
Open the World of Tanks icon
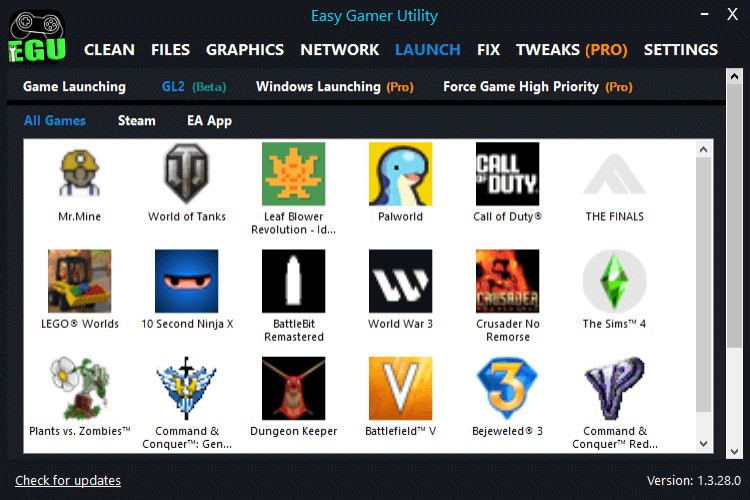[x=187, y=174]
